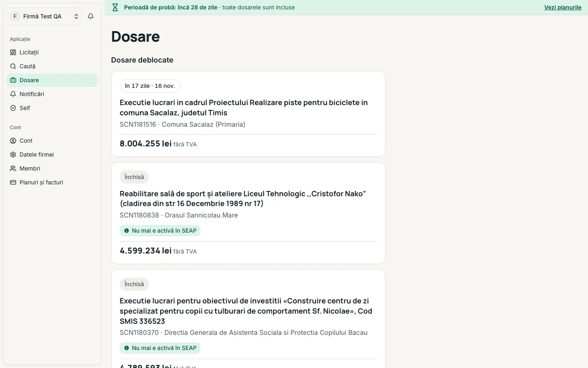Click the Vezi planurile link

click(x=563, y=7)
